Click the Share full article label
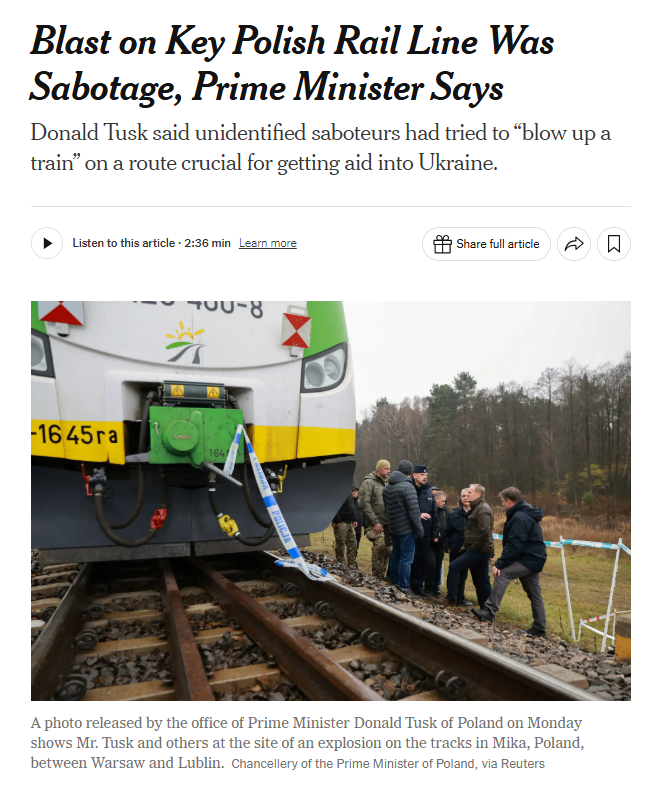This screenshot has width=663, height=790. coord(498,244)
